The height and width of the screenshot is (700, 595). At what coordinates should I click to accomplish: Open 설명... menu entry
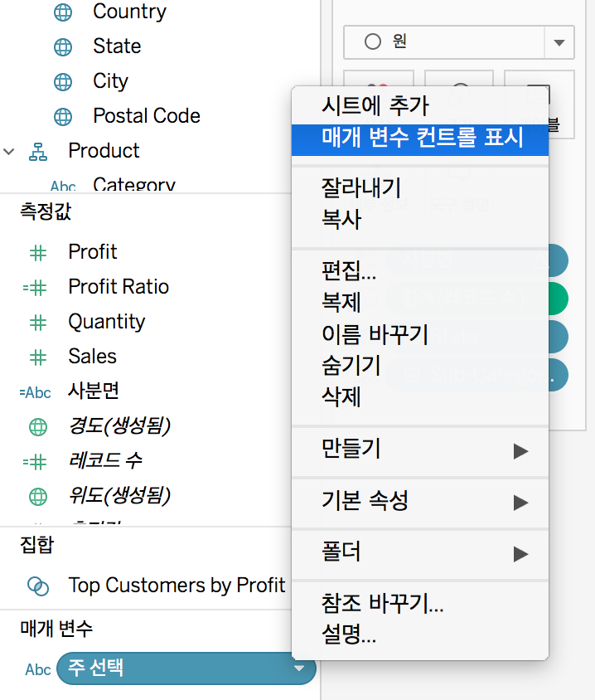419,634
